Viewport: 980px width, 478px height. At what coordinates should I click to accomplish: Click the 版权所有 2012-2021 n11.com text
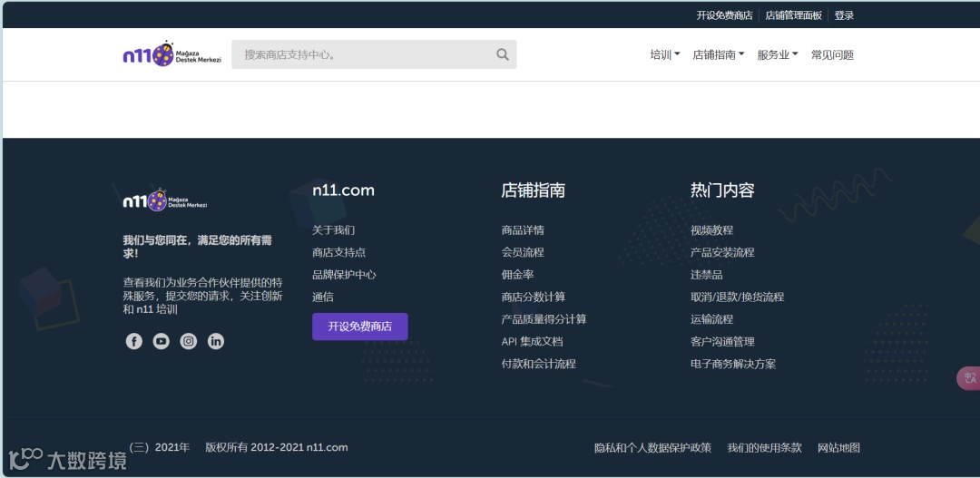pyautogui.click(x=276, y=447)
